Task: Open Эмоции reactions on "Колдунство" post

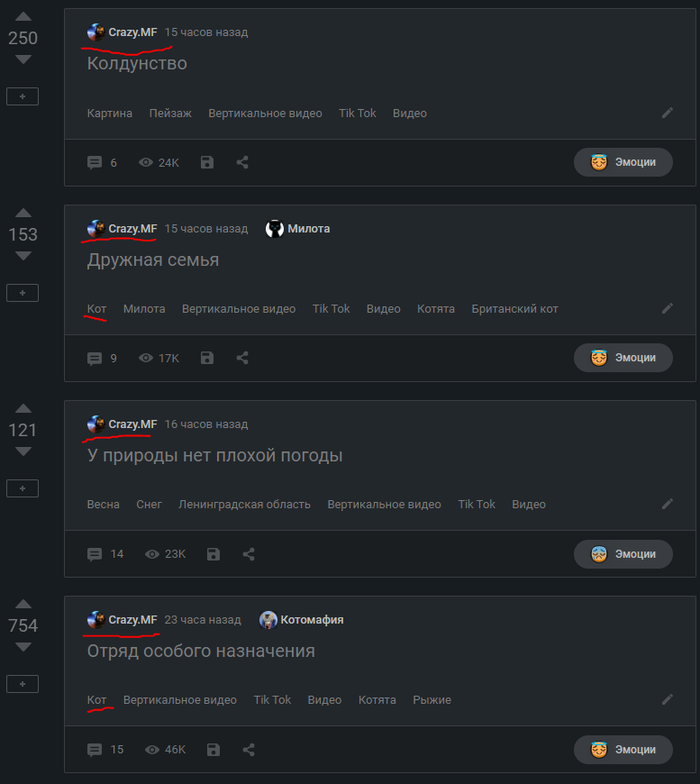Action: [623, 162]
